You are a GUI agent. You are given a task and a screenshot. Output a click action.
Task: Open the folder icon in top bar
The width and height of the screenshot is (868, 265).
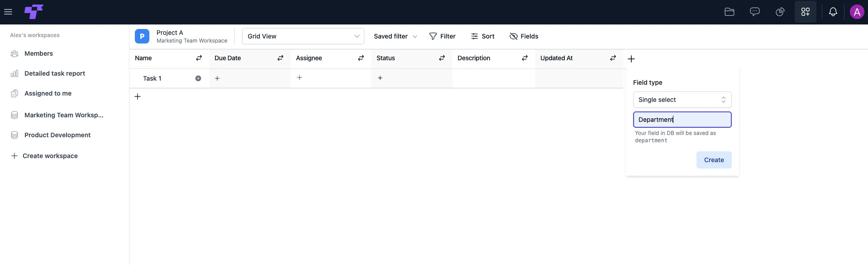pyautogui.click(x=729, y=12)
